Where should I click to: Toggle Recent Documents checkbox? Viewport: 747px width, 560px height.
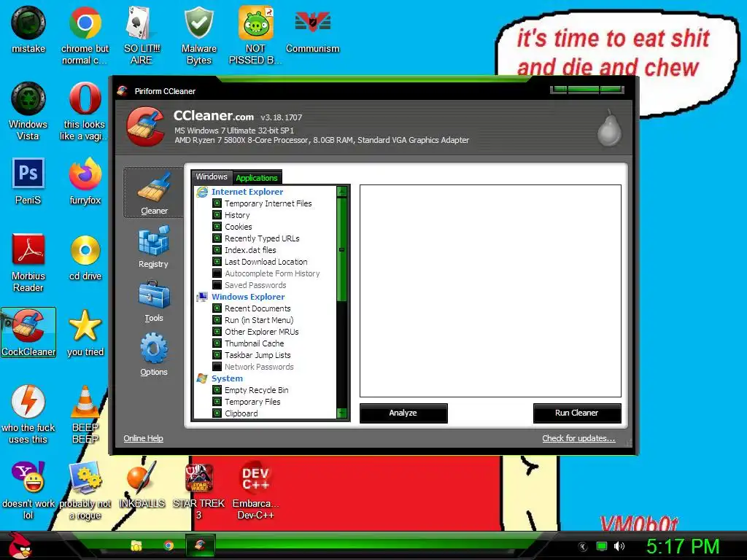coord(217,308)
